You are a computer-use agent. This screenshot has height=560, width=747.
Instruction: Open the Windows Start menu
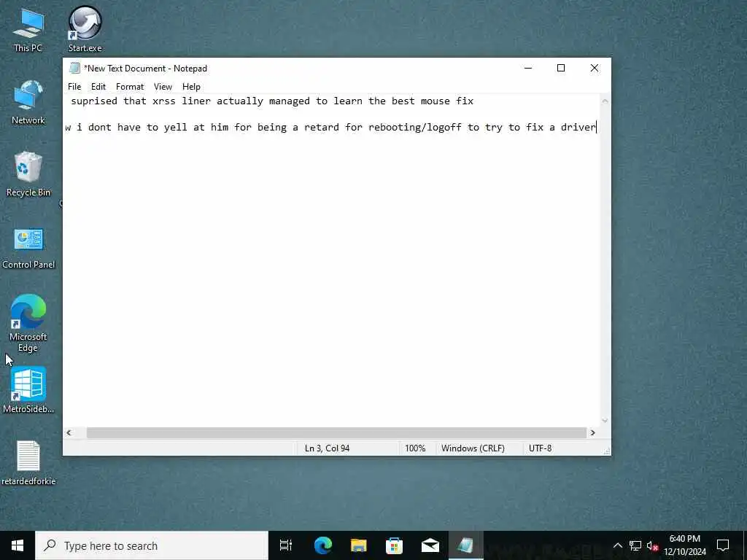pyautogui.click(x=18, y=545)
